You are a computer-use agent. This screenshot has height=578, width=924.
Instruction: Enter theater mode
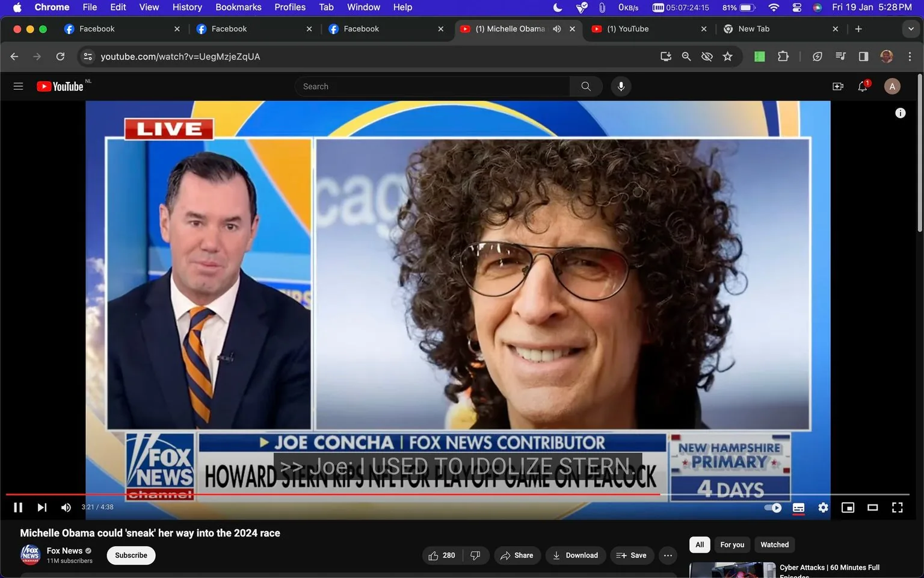872,508
